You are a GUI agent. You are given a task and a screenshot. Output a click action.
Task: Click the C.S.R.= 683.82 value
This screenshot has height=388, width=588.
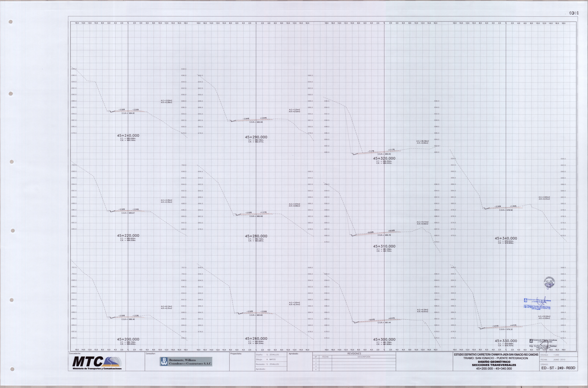256,315
